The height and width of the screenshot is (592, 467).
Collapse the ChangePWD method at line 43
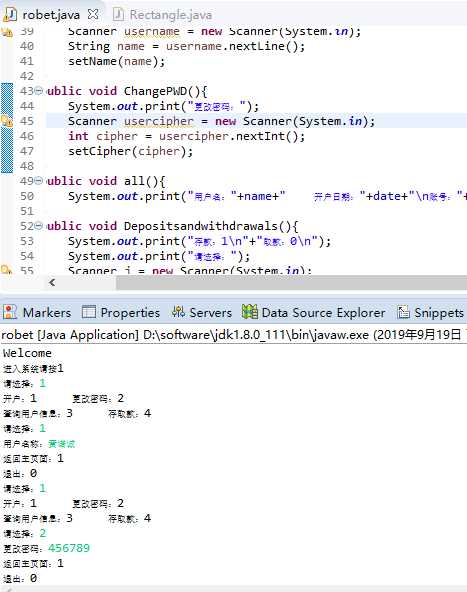(39, 91)
